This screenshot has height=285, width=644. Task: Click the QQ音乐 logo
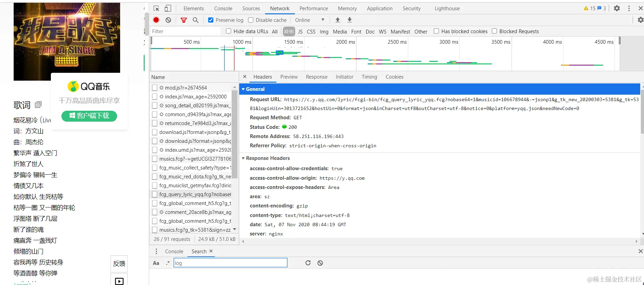tap(89, 86)
